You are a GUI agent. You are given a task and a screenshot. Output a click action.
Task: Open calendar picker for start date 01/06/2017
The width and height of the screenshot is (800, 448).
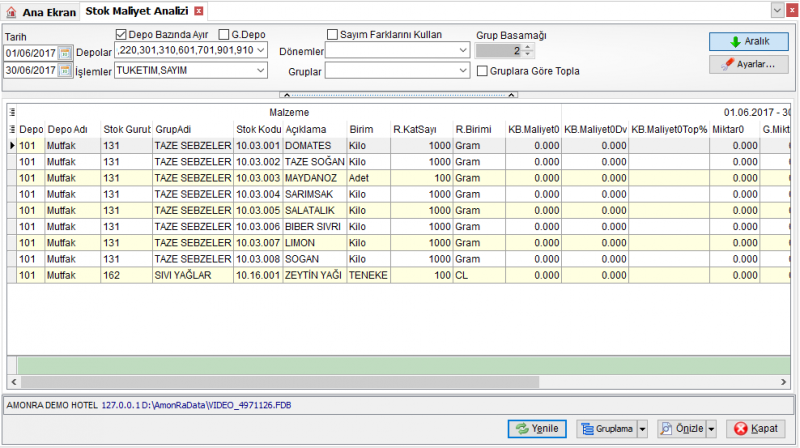pyautogui.click(x=65, y=53)
